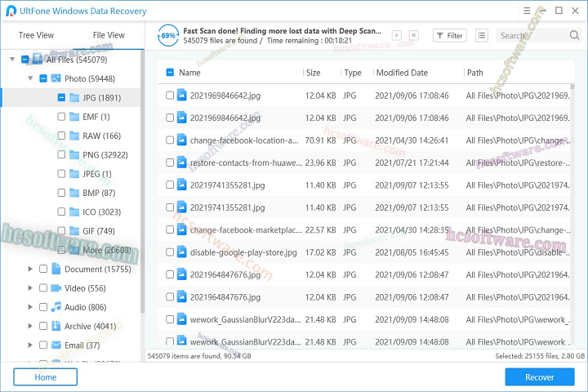Switch to the Tree View tab
Viewport: 588px width, 392px height.
click(37, 35)
